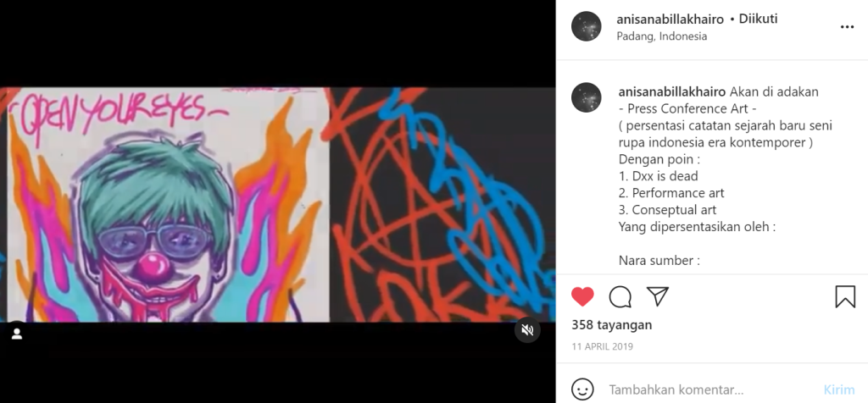Viewport: 868px width, 403px height.
Task: Open the 11 APRIL 2019 post date link
Action: click(x=603, y=347)
